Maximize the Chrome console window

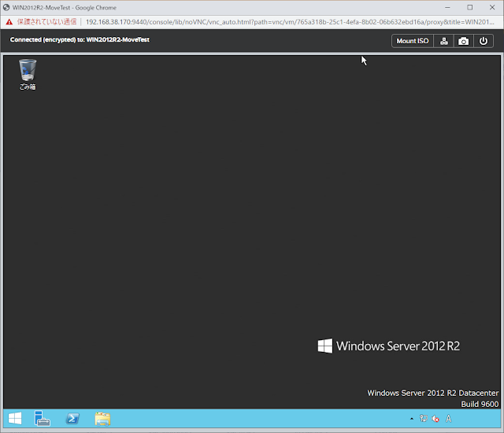tap(469, 7)
